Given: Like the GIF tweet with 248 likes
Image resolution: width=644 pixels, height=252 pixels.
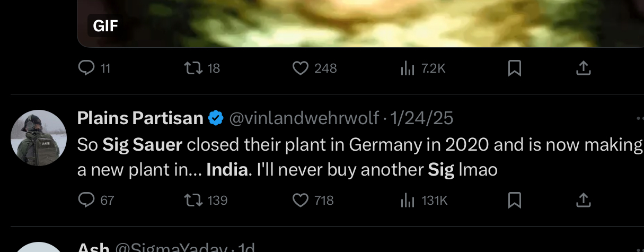Looking at the screenshot, I should [x=301, y=68].
